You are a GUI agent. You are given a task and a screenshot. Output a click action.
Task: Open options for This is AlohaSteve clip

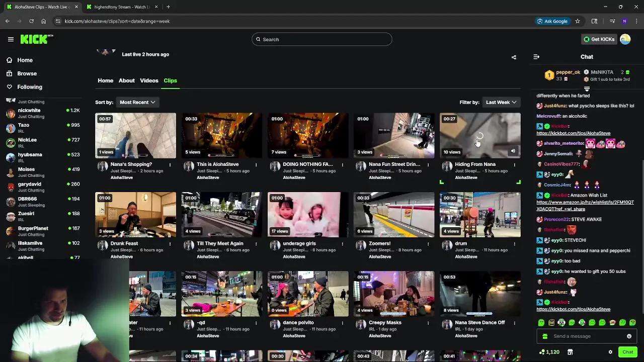click(256, 164)
